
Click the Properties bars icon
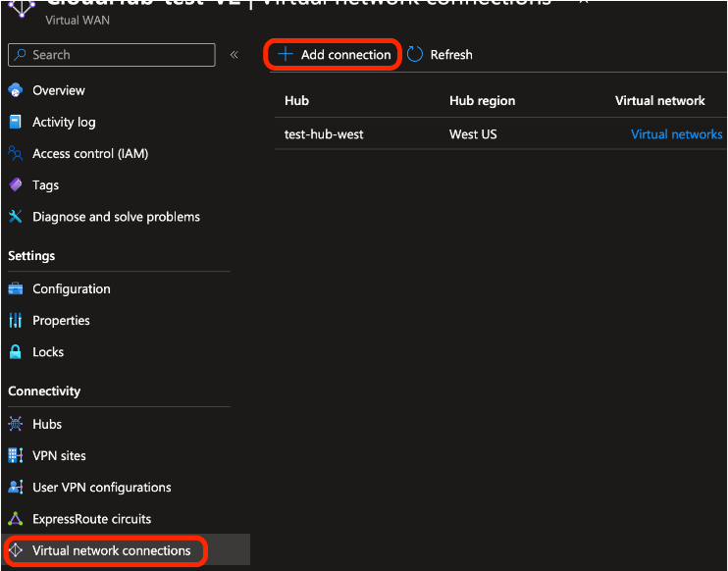[x=15, y=321]
